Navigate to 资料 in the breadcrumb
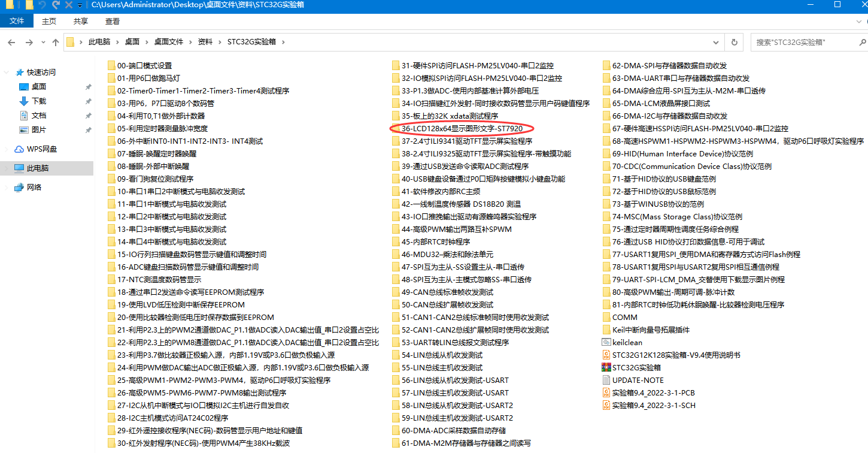 205,42
